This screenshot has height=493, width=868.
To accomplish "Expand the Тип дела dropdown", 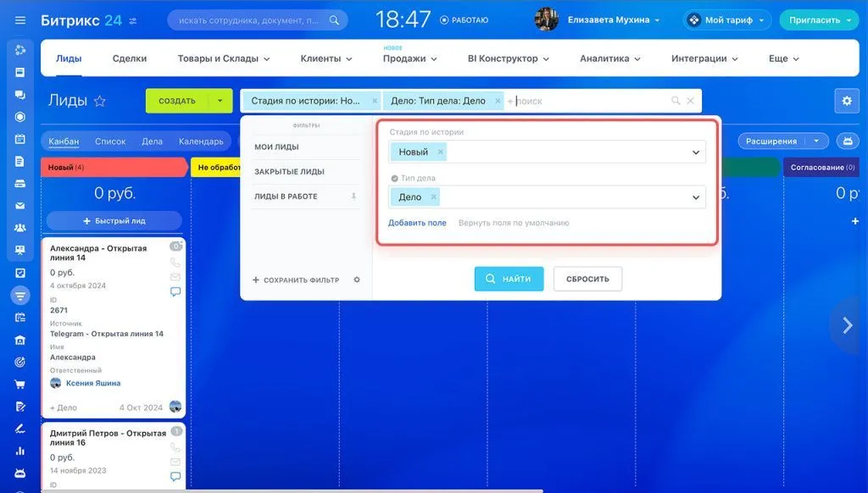I will [696, 197].
